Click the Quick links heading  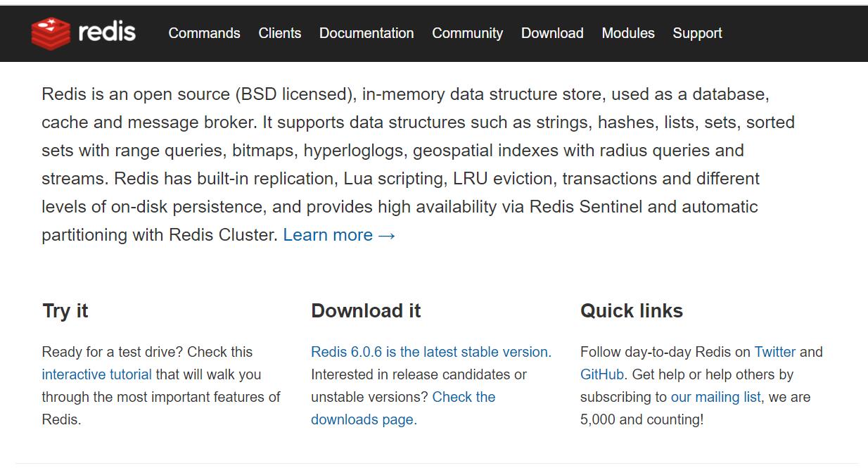631,311
